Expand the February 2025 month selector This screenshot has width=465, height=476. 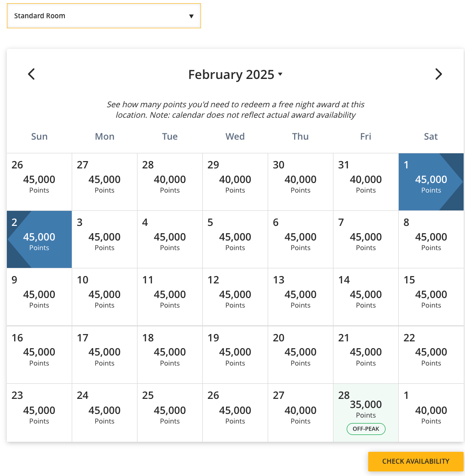tap(235, 74)
